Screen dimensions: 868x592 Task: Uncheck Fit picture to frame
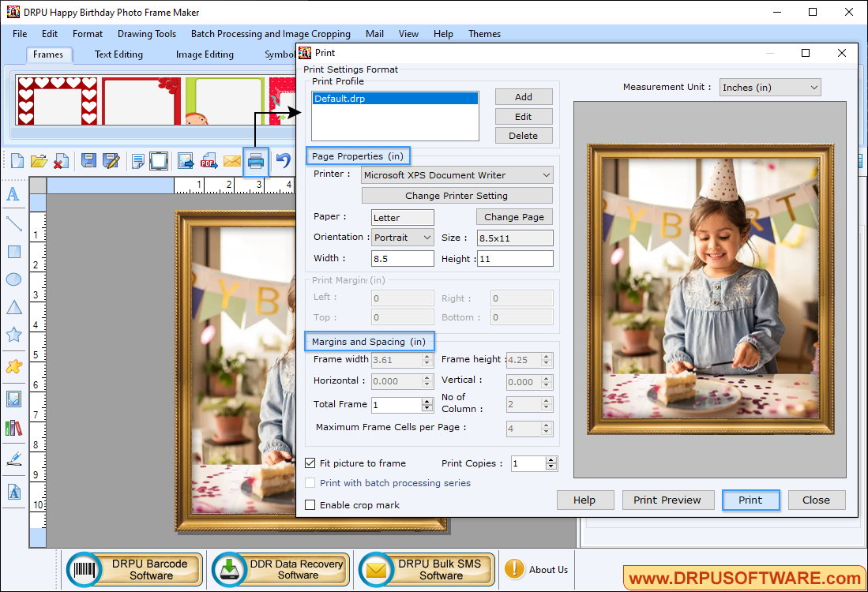coord(310,463)
